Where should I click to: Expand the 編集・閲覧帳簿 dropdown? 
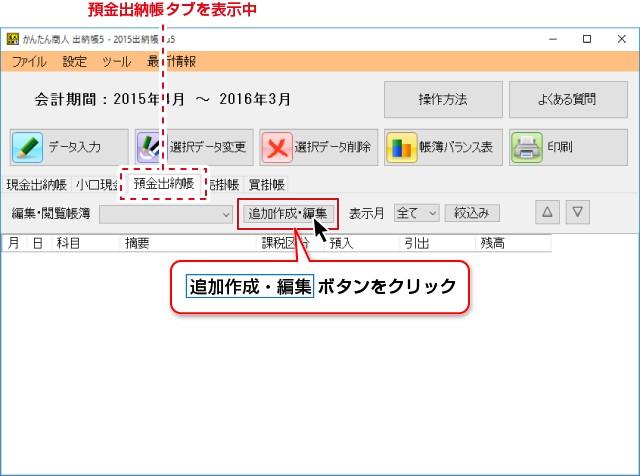coord(166,213)
